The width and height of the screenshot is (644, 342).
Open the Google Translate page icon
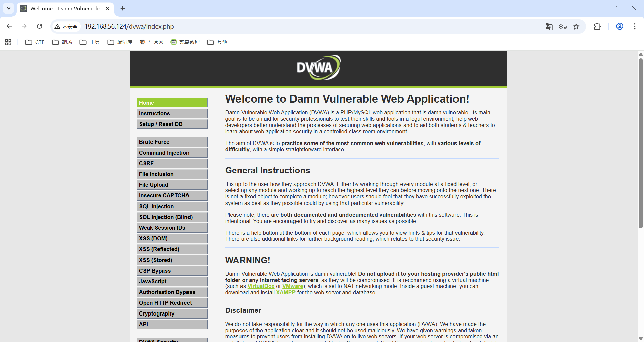549,26
